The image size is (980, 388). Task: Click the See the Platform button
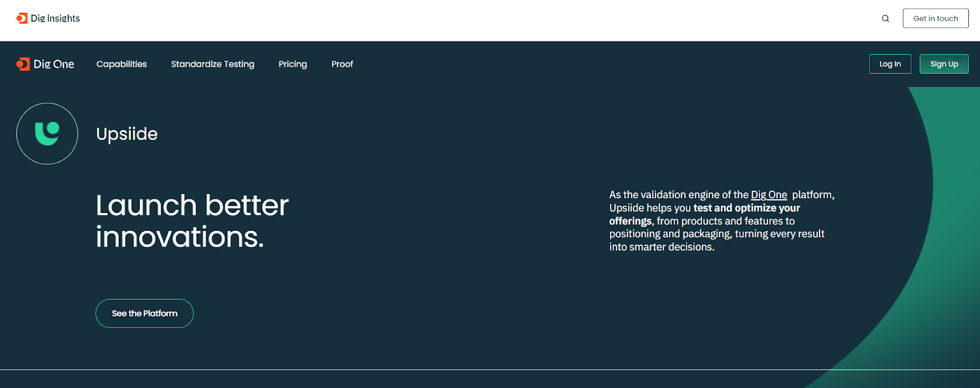145,313
